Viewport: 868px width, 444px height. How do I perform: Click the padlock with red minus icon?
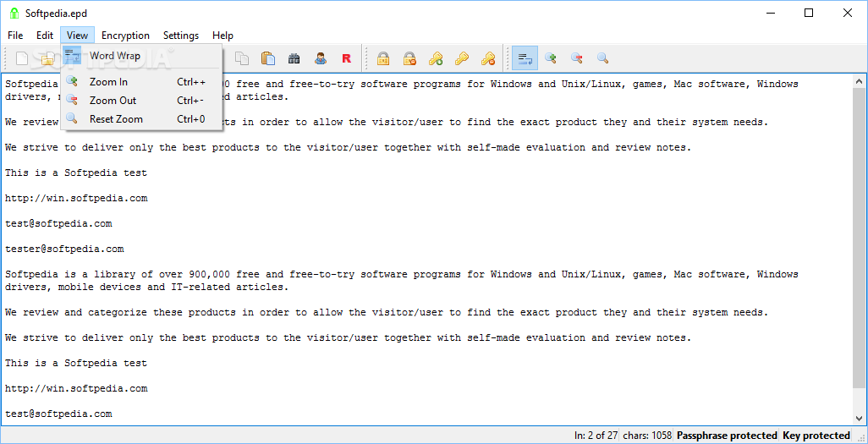coord(409,58)
